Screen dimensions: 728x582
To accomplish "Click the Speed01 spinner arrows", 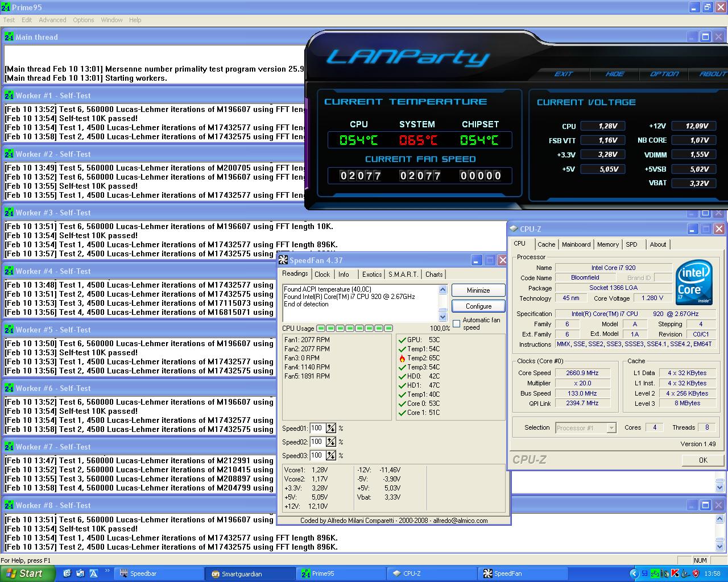I will click(331, 428).
